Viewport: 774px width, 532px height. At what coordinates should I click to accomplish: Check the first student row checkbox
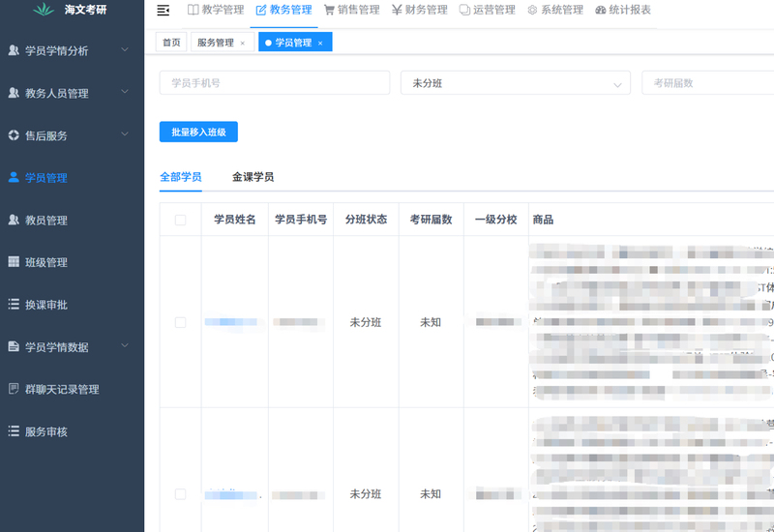[x=180, y=322]
